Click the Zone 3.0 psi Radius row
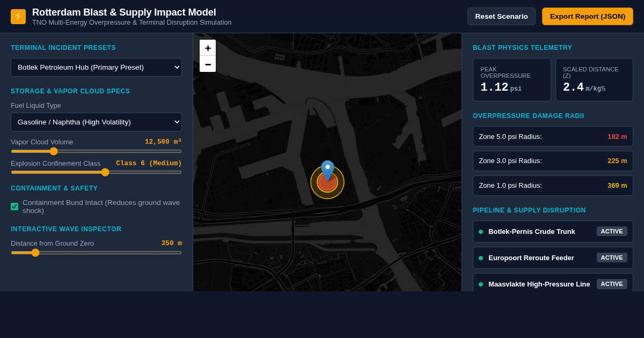 click(x=553, y=161)
